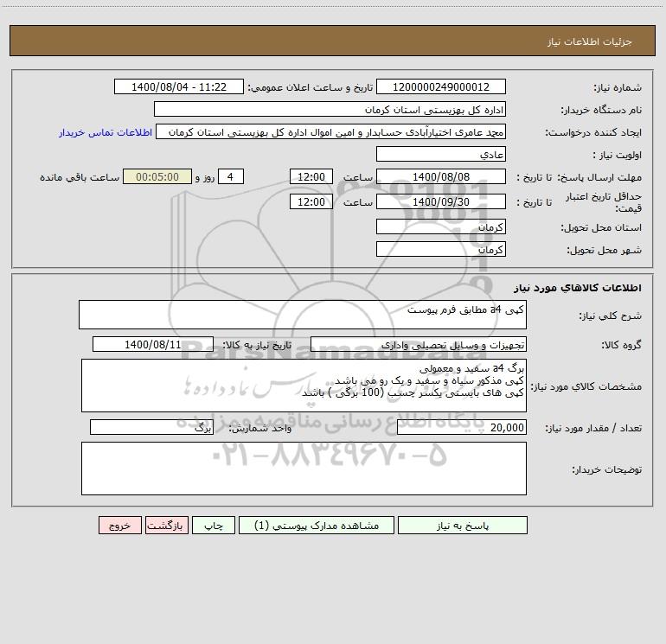Image resolution: width=666 pixels, height=644 pixels.
Task: Click the label شماره نیاز
Action: tap(618, 88)
